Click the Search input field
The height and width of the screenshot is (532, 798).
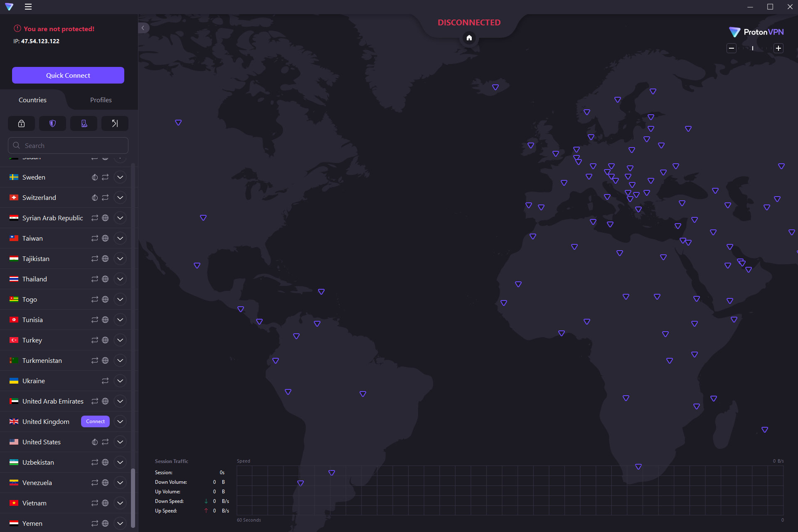point(67,145)
